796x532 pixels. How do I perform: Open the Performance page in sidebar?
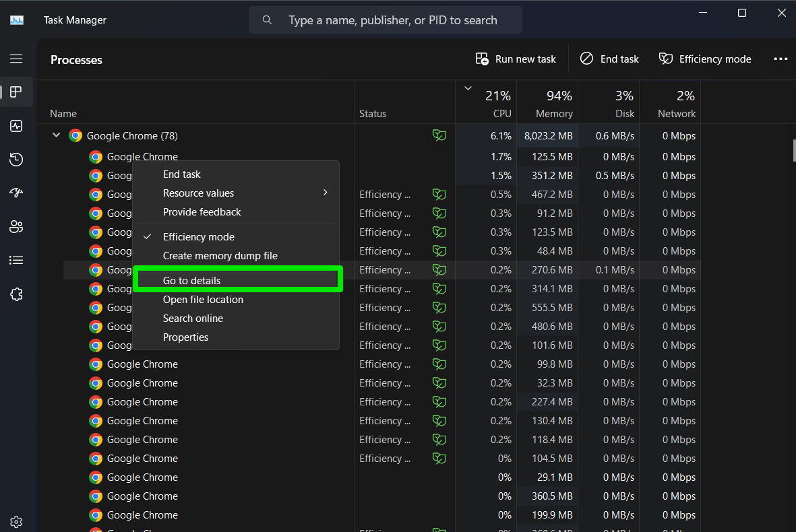click(x=16, y=126)
